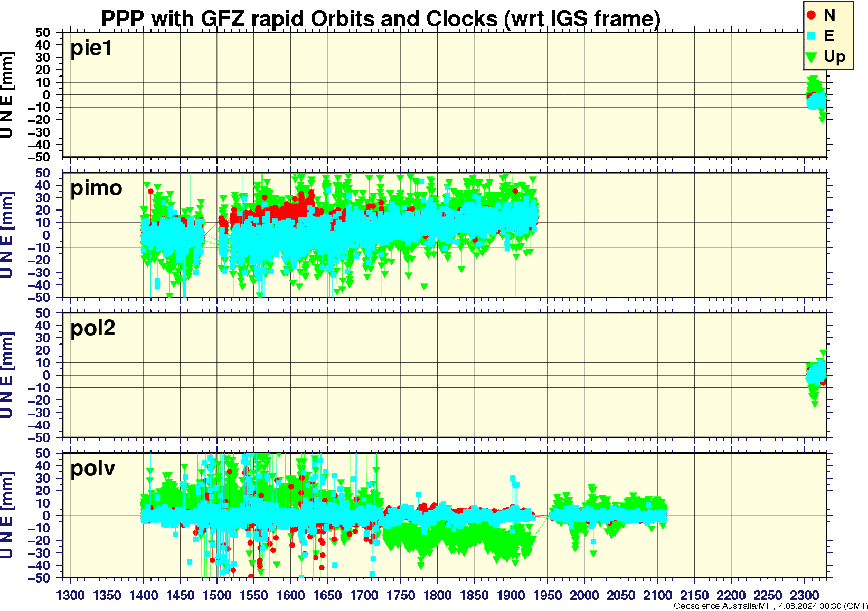
Task: Click the Up label in legend
Action: pyautogui.click(x=835, y=57)
